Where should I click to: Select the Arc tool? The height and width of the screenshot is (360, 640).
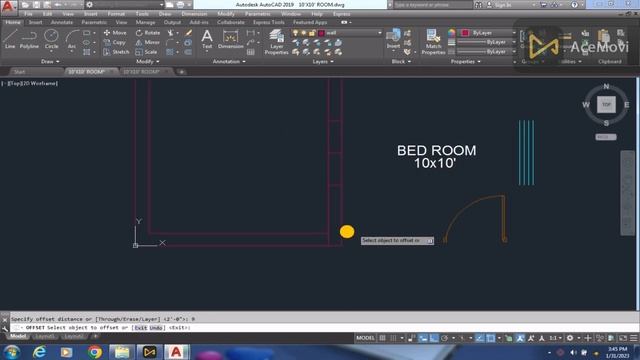click(72, 39)
